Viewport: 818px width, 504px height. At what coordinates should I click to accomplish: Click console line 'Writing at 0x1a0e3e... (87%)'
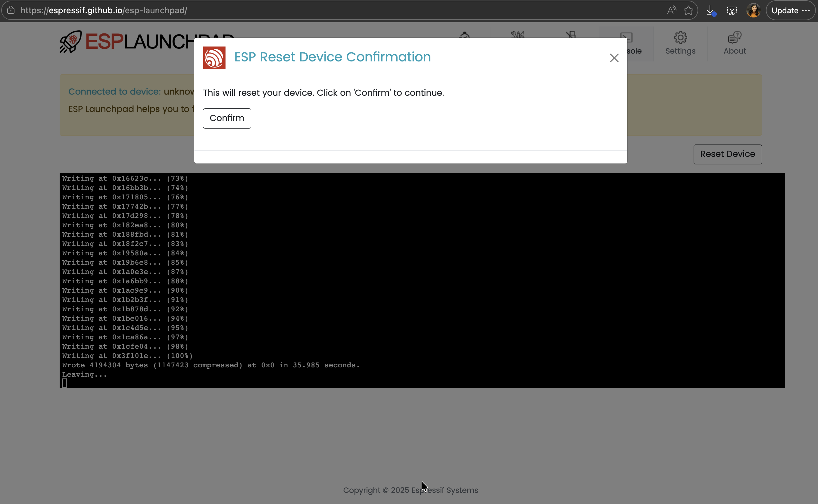[125, 272]
